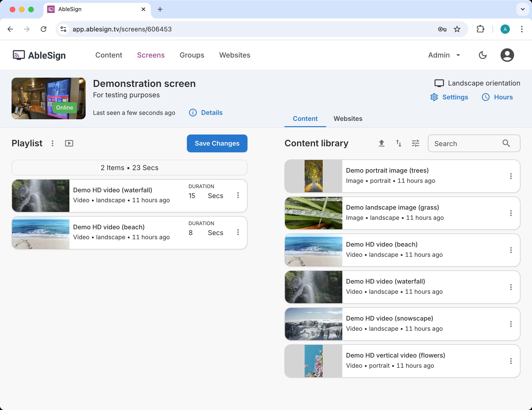Go to Groups in the top navigation
The height and width of the screenshot is (410, 532).
coord(192,55)
